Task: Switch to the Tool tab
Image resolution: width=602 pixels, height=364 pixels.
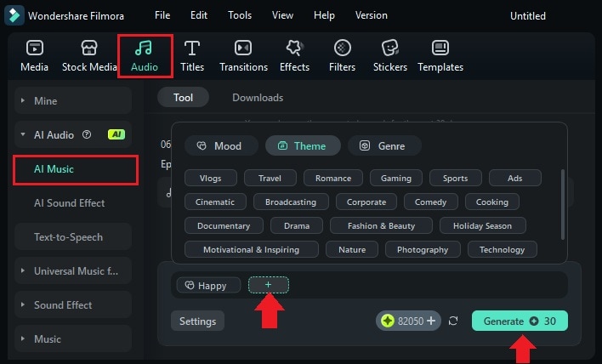Action: point(183,98)
